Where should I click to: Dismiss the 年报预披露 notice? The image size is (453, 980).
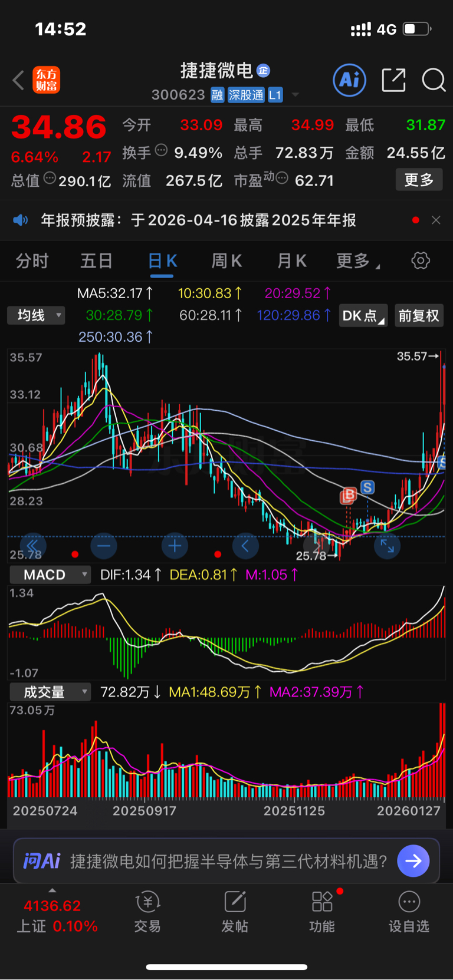pos(436,220)
